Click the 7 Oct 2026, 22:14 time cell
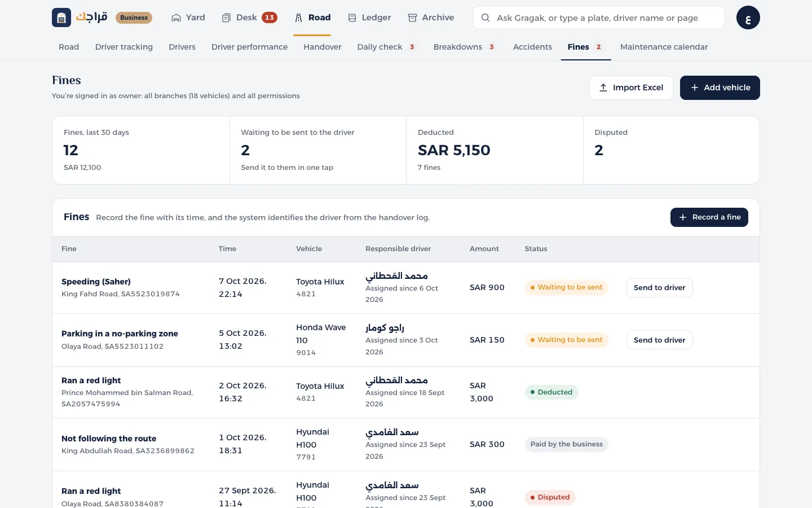This screenshot has height=508, width=812. pos(243,287)
